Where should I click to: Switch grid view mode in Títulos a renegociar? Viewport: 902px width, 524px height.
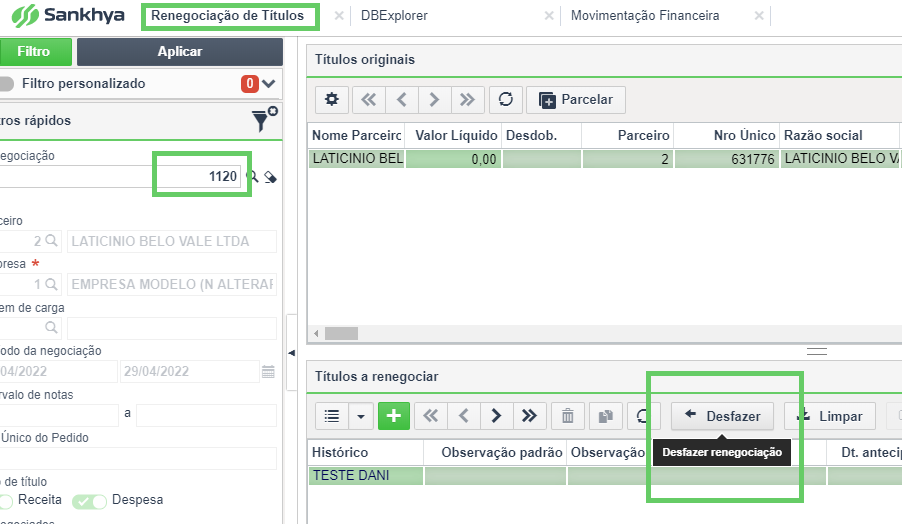(332, 416)
